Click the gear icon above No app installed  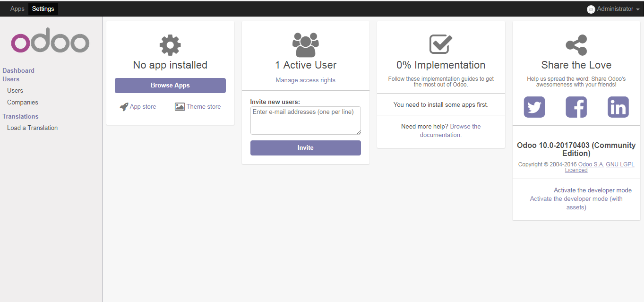click(170, 44)
